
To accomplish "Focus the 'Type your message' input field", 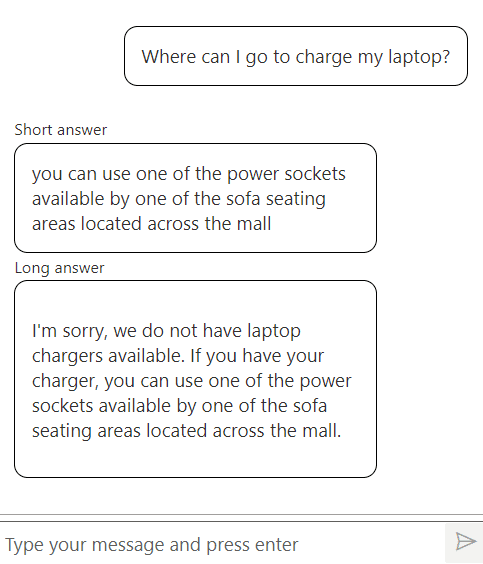I will click(x=222, y=544).
